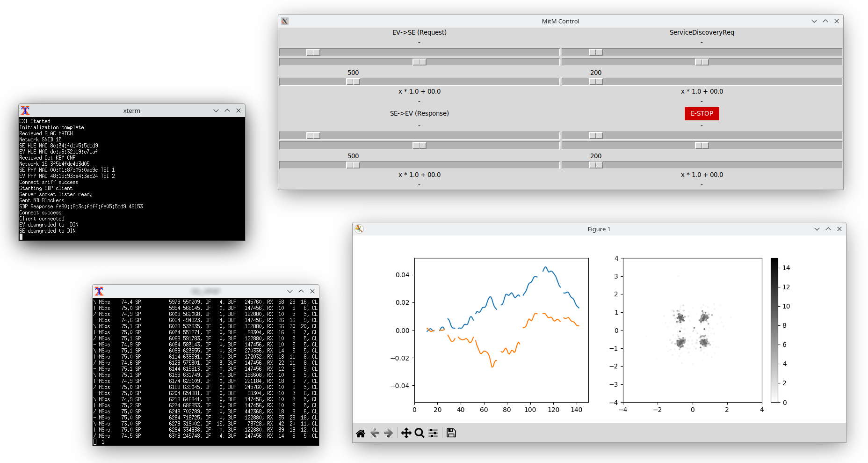Click the ServiceDiscoveryReq slider set to 200
Viewport: 868px width, 463px height.
596,82
